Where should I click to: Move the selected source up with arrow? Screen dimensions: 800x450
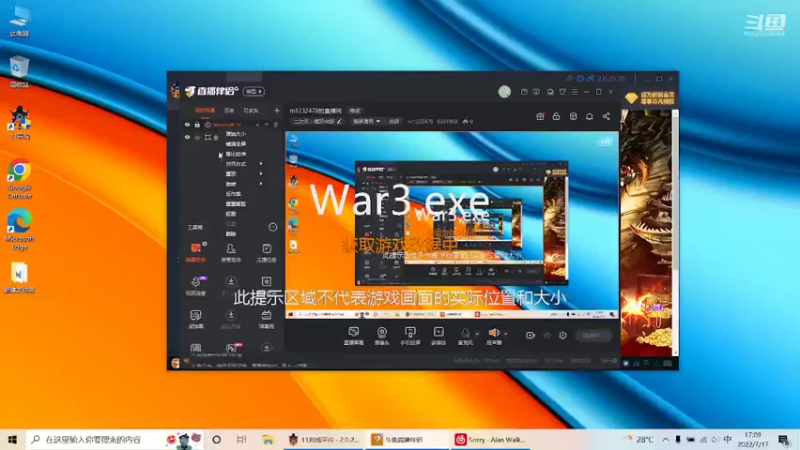pos(258,124)
